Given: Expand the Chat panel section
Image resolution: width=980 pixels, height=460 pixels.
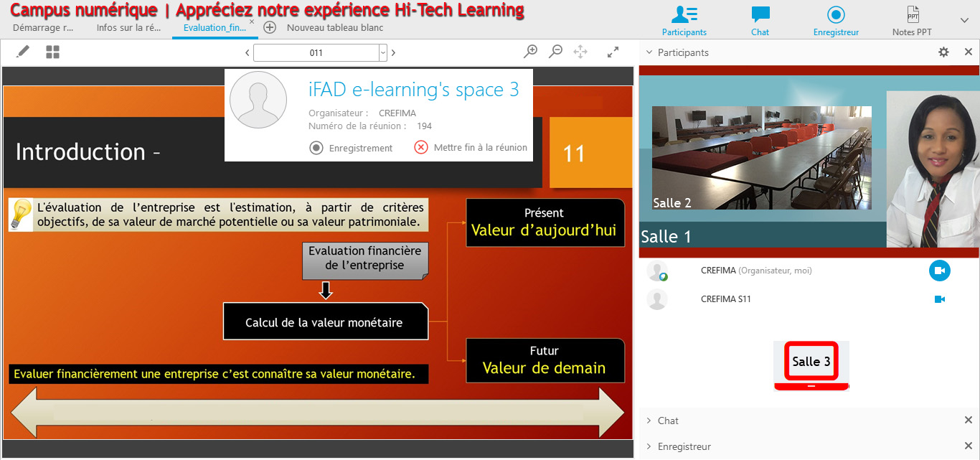Looking at the screenshot, I should 667,421.
